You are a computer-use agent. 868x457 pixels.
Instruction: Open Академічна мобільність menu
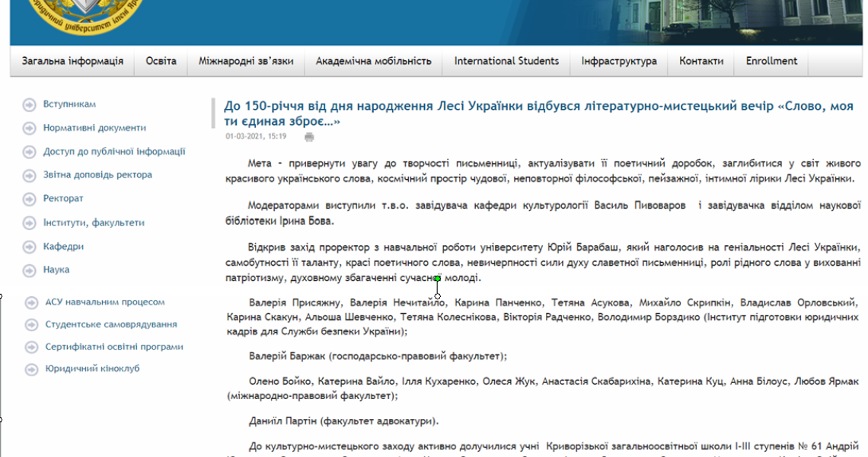click(x=374, y=61)
